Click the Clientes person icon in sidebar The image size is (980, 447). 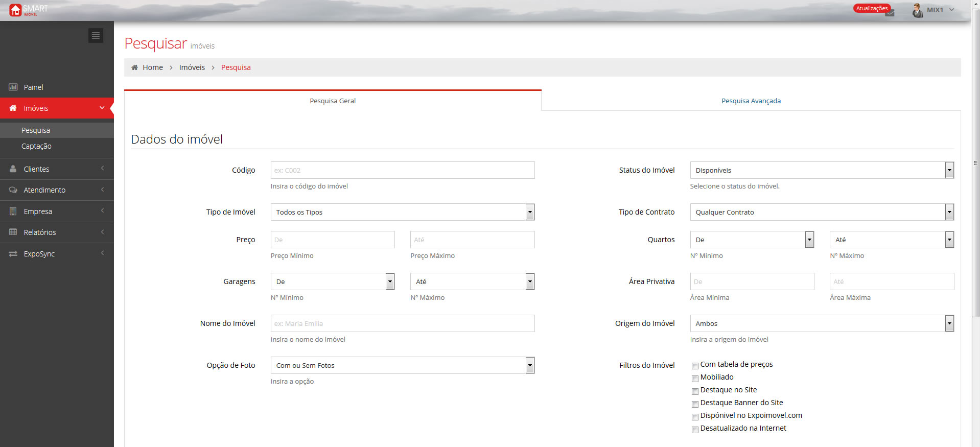13,169
